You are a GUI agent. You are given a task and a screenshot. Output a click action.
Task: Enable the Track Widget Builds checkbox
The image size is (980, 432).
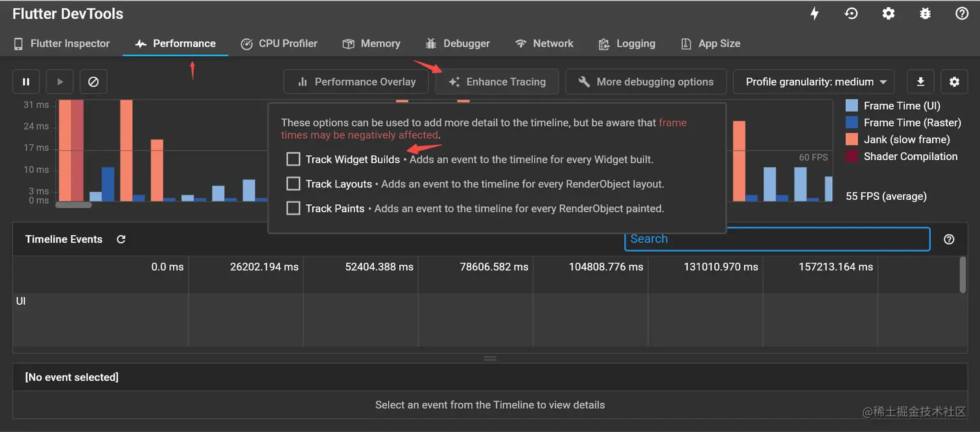coord(294,159)
